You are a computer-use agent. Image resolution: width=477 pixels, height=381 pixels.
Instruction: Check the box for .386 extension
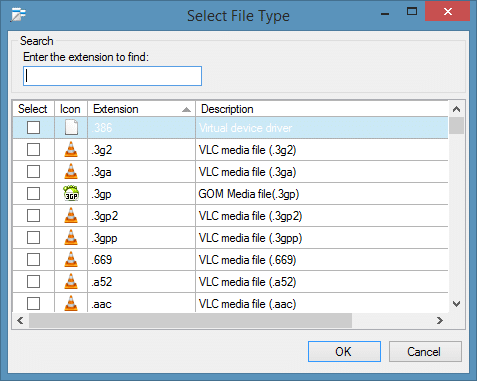click(x=33, y=127)
